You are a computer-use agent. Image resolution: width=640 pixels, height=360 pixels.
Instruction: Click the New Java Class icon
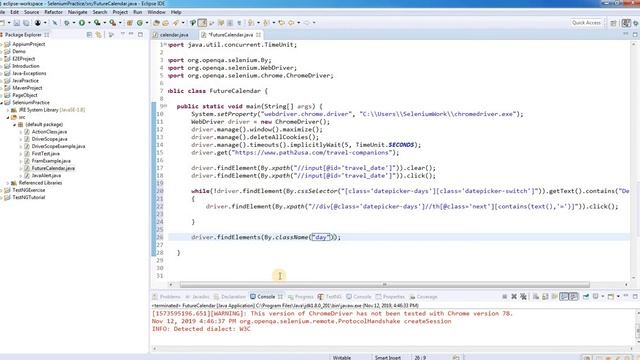(x=140, y=23)
